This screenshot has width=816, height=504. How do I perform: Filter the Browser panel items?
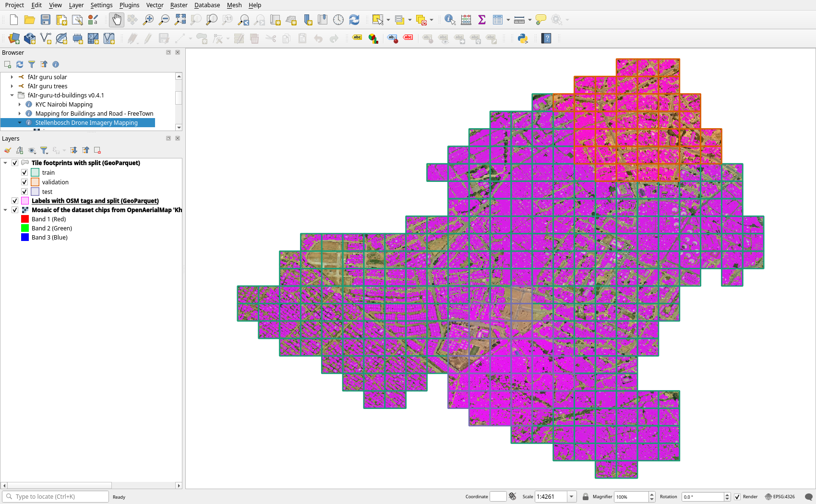[x=32, y=64]
